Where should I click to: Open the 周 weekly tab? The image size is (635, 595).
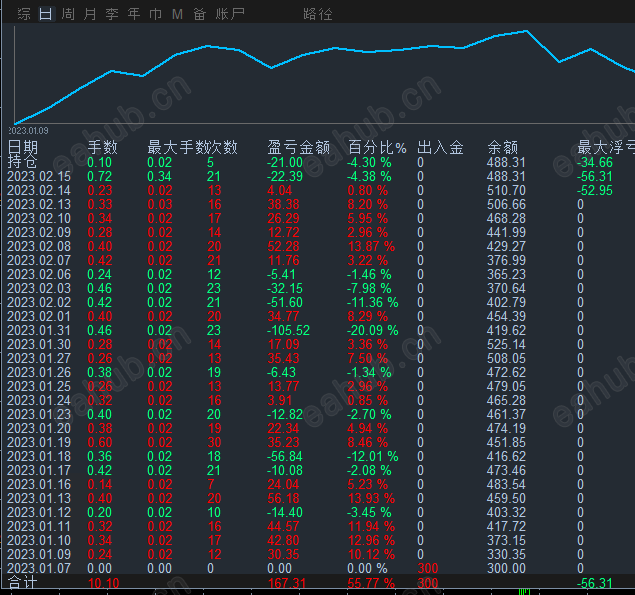click(x=67, y=14)
